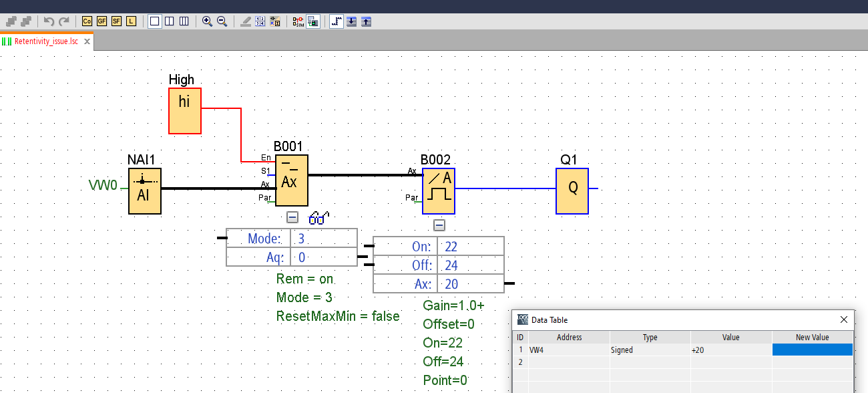The width and height of the screenshot is (868, 393).
Task: Switch to three-pane split view layout
Action: coord(184,21)
